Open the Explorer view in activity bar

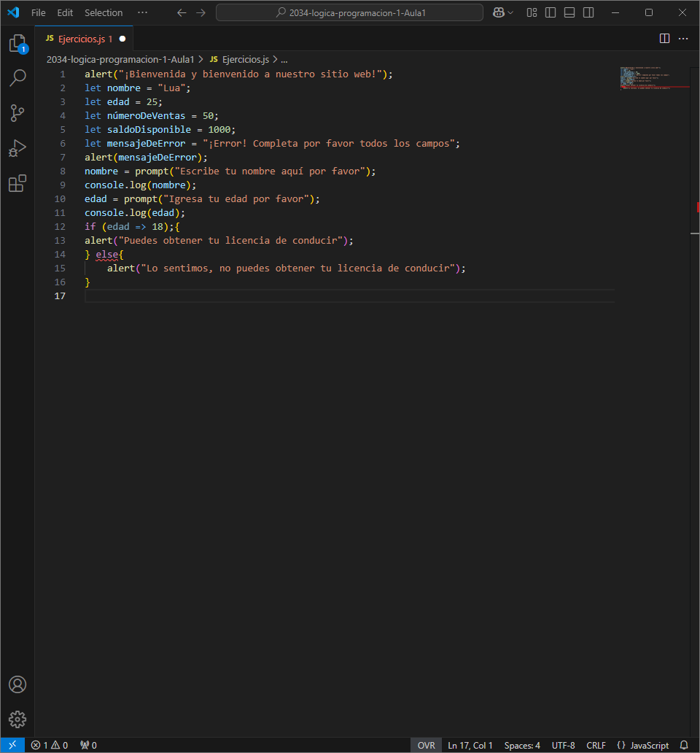click(17, 44)
